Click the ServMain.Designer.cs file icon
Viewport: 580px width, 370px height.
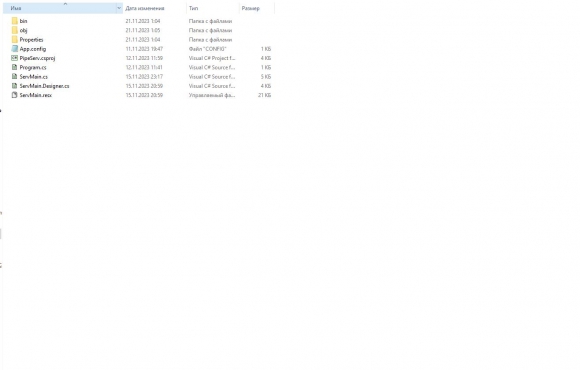(x=14, y=85)
